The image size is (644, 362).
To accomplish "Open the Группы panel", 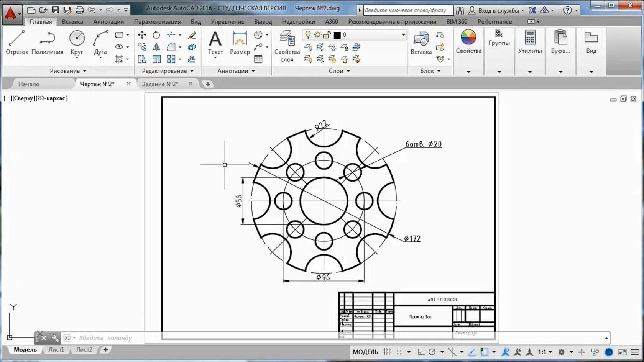I will tap(499, 38).
